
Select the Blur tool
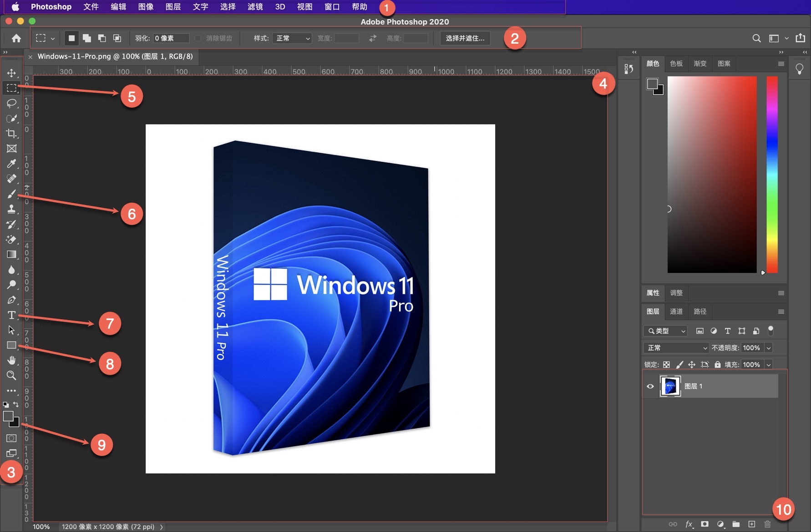(x=11, y=270)
